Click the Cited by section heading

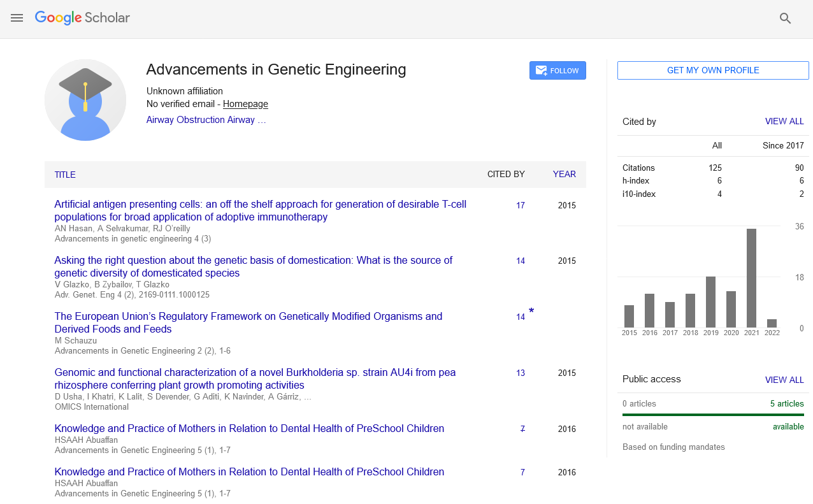coord(639,122)
